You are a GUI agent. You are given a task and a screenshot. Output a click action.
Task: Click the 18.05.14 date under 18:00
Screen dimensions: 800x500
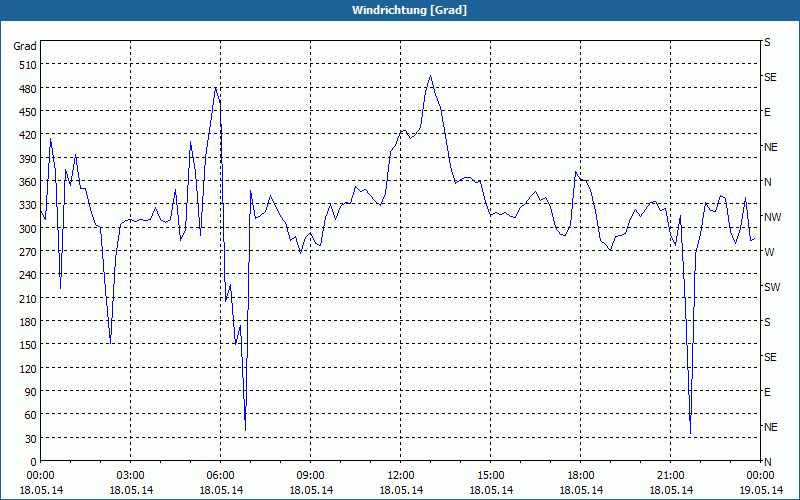pos(581,490)
